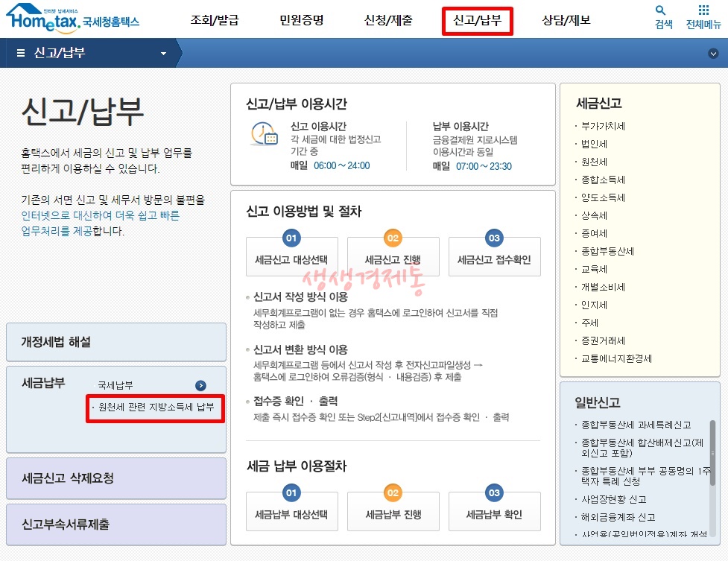The height and width of the screenshot is (561, 728).
Task: Expand the chevron on the right of the blue bar
Action: pos(713,53)
